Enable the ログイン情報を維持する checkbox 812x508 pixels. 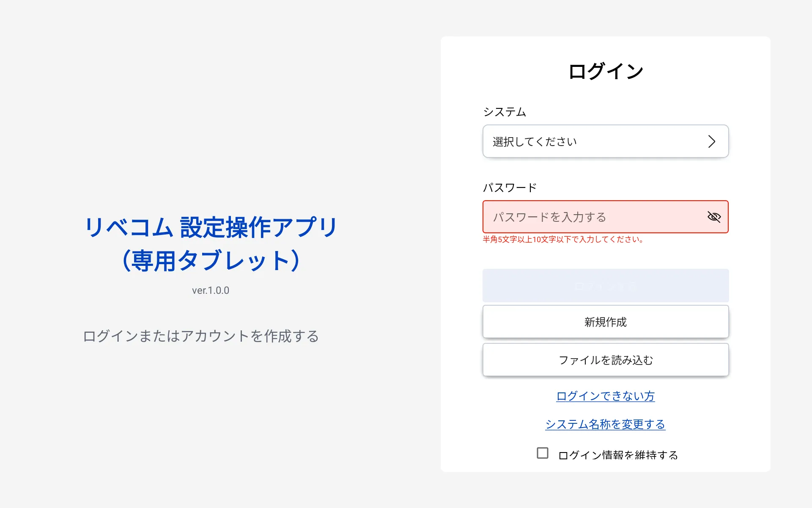[x=543, y=453]
